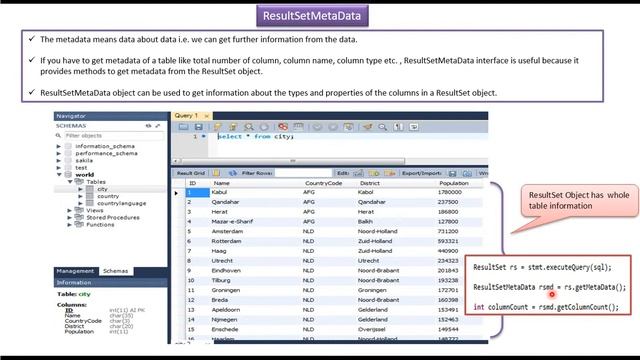Click the insert new row icon
The height and width of the screenshot is (360, 640).
coord(374,173)
